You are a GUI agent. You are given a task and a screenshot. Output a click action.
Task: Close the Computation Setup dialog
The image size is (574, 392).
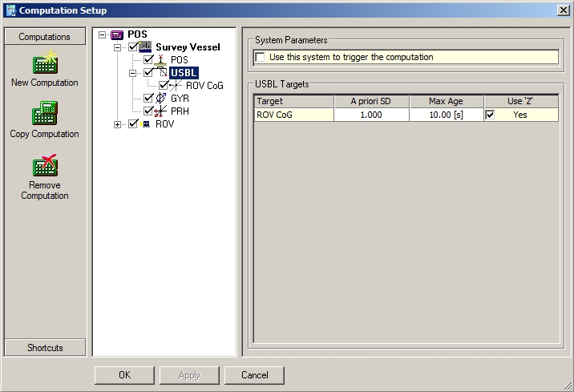564,10
